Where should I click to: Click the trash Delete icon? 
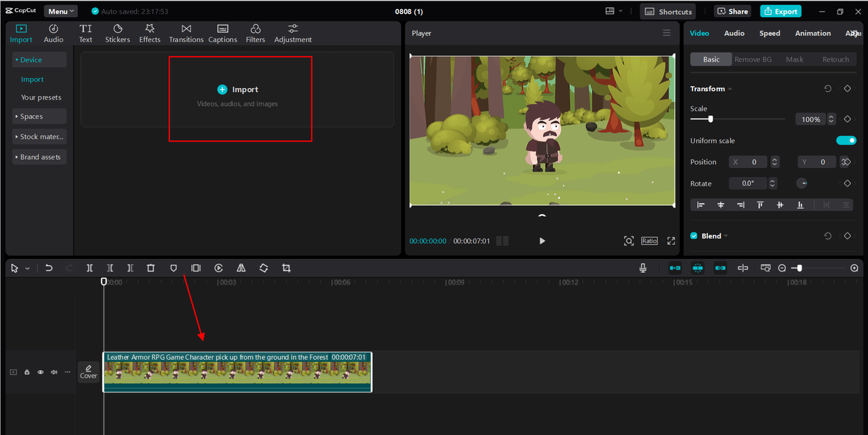click(x=151, y=268)
